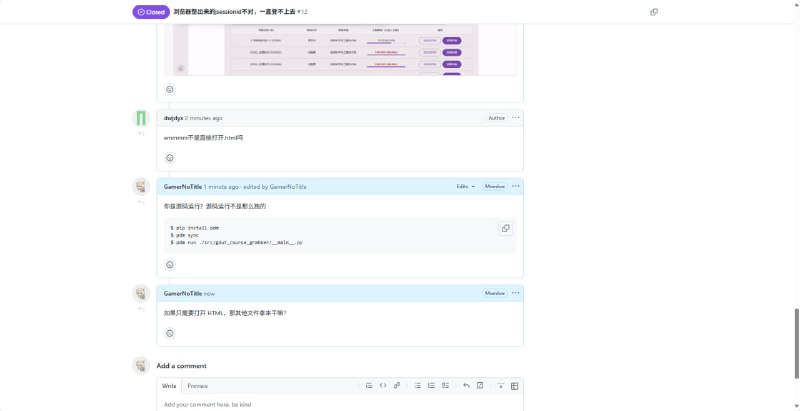Add a bulleted list in comment

418,385
